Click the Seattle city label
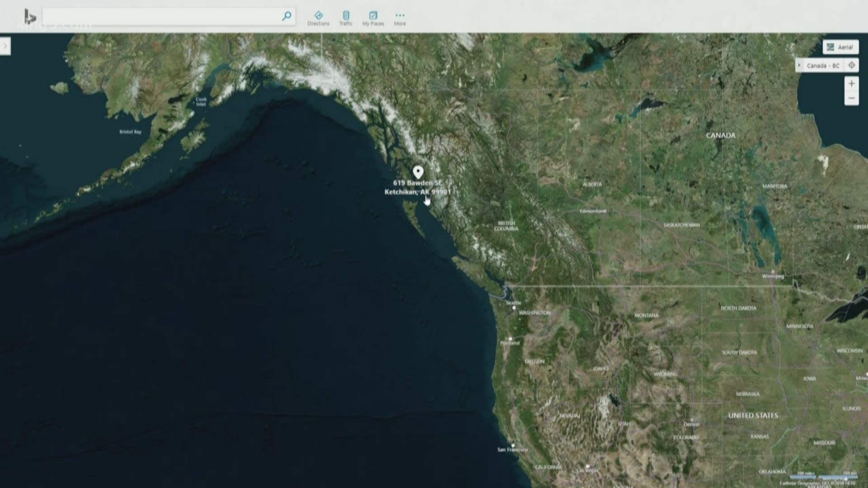This screenshot has width=868, height=488. coord(514,303)
